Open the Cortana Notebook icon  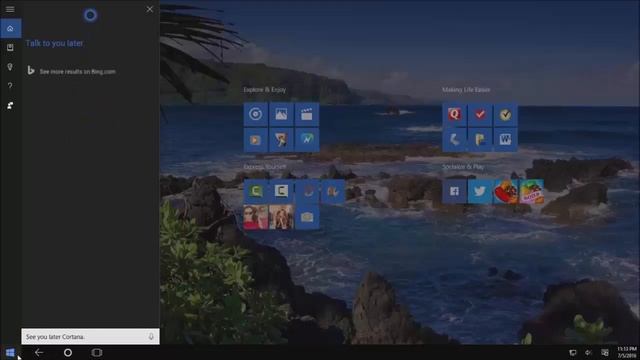(x=10, y=47)
